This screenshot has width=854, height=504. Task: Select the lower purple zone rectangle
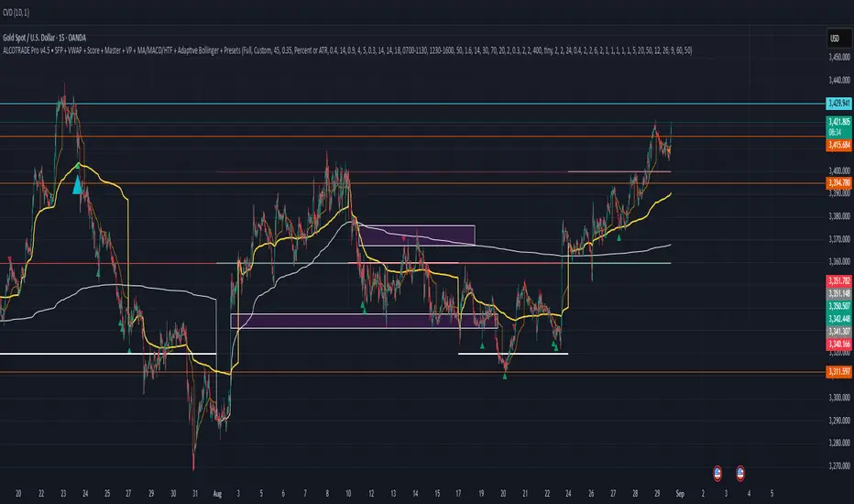364,321
